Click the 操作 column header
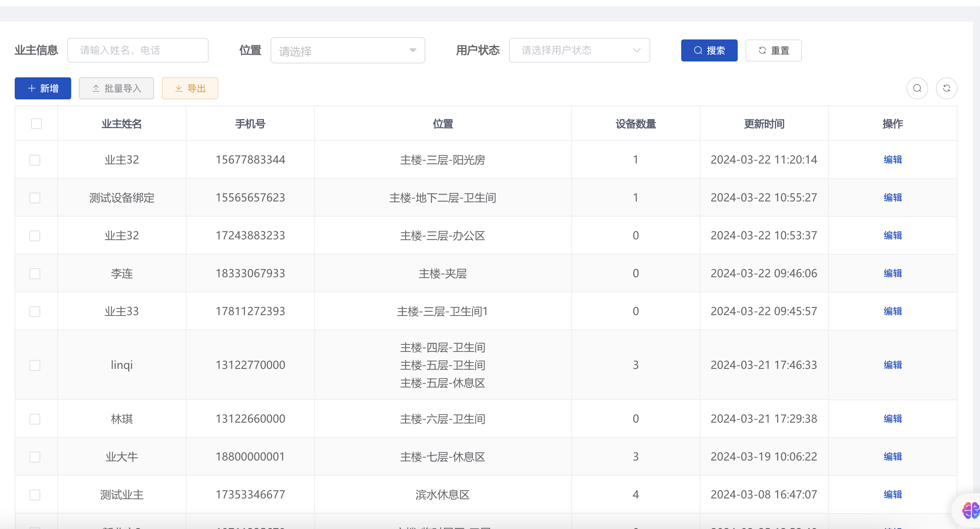 [x=893, y=124]
